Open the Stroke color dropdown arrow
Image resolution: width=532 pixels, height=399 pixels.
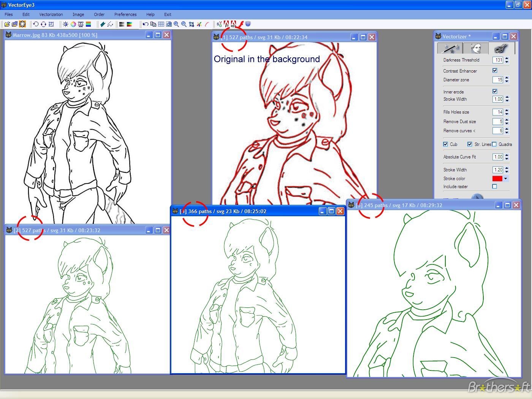pos(505,179)
